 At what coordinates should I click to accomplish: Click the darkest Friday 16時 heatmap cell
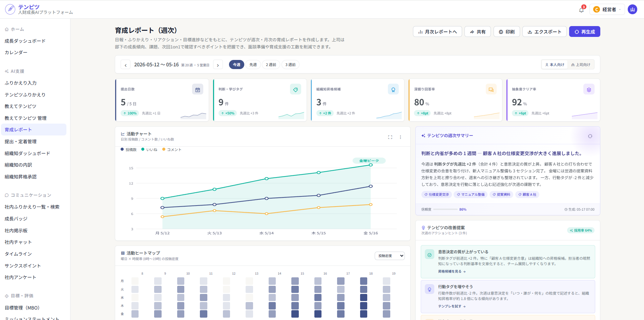point(318,314)
